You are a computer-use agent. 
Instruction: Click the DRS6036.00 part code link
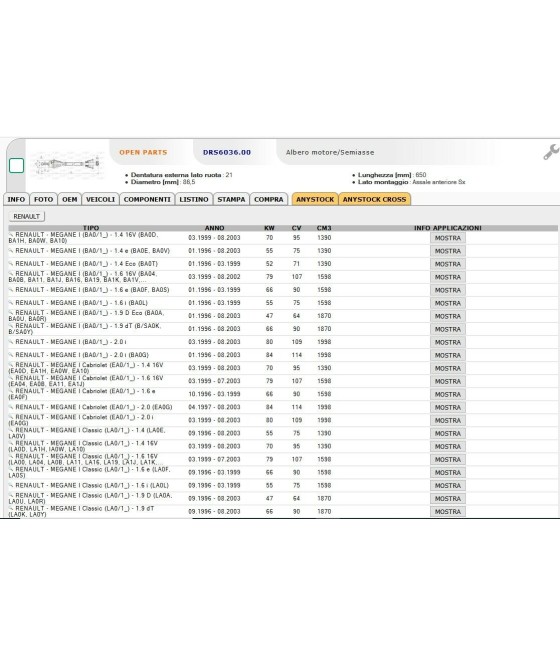click(227, 152)
